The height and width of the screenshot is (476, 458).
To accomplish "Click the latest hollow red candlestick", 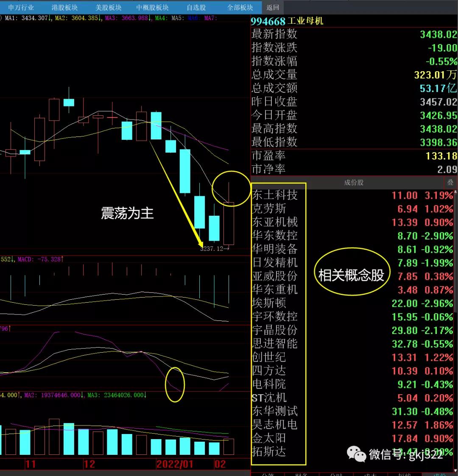I will coord(229,223).
